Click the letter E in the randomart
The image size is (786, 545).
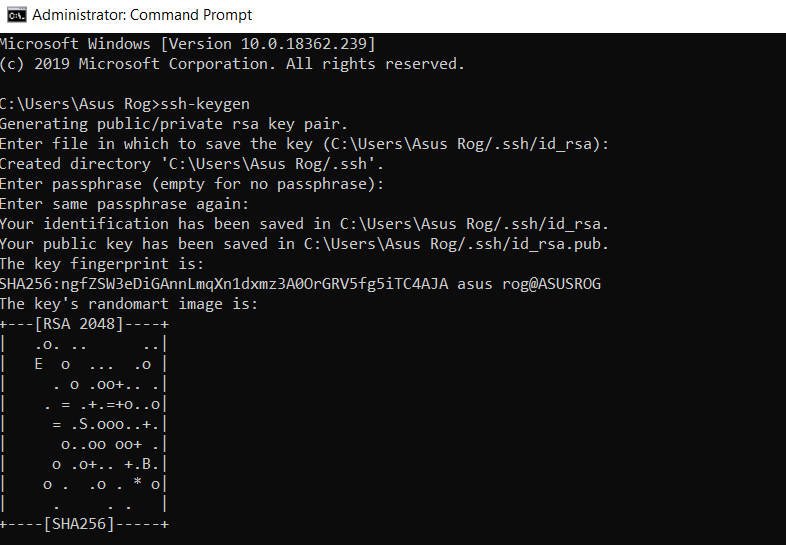[x=39, y=364]
